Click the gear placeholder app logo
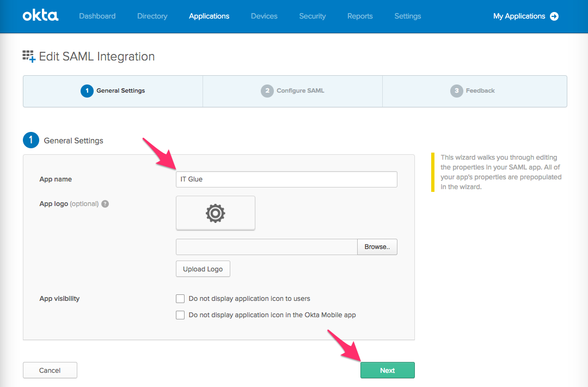The width and height of the screenshot is (588, 387). point(215,213)
